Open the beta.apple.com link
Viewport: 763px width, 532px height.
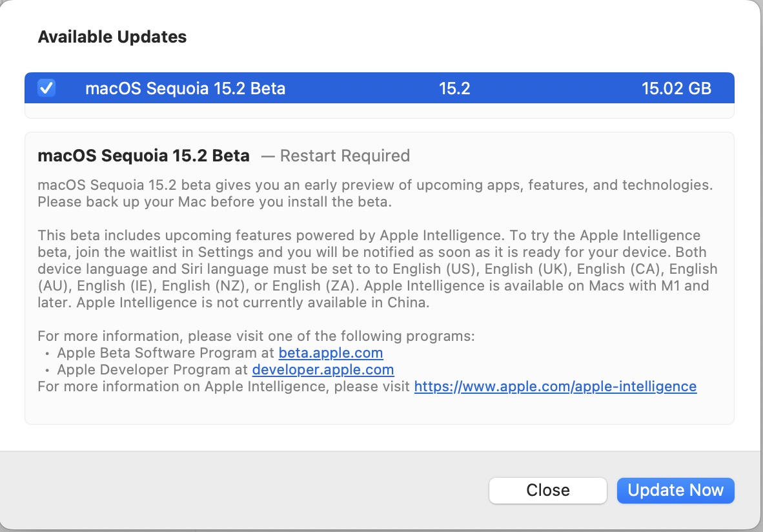pos(331,353)
